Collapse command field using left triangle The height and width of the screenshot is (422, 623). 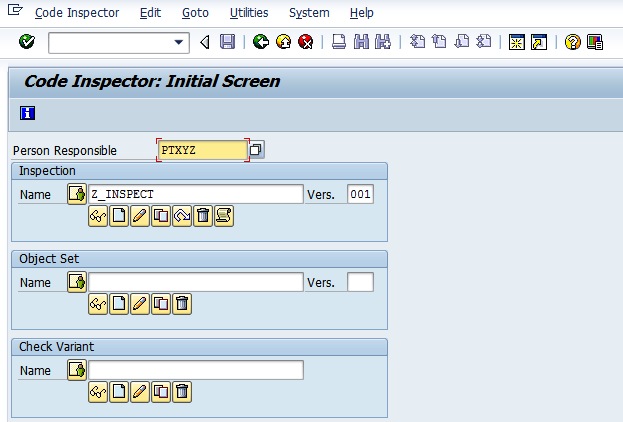click(x=205, y=42)
